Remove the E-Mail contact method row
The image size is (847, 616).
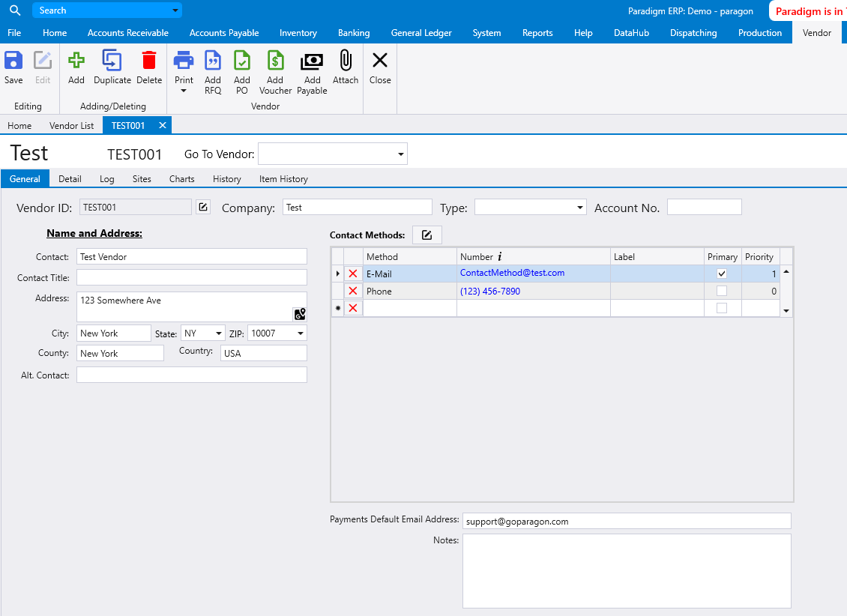[353, 274]
